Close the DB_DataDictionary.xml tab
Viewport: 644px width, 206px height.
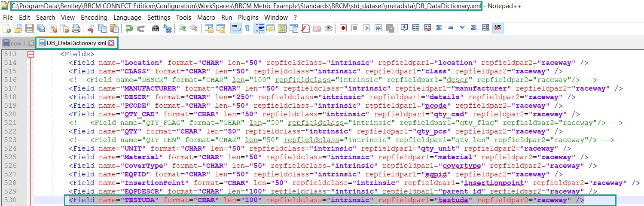111,43
